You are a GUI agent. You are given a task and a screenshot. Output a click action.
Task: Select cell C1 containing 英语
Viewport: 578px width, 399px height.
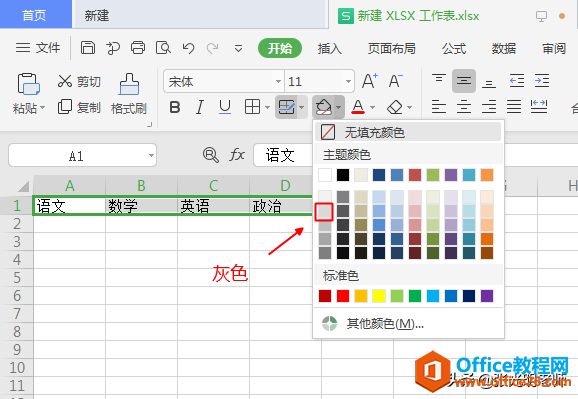213,206
